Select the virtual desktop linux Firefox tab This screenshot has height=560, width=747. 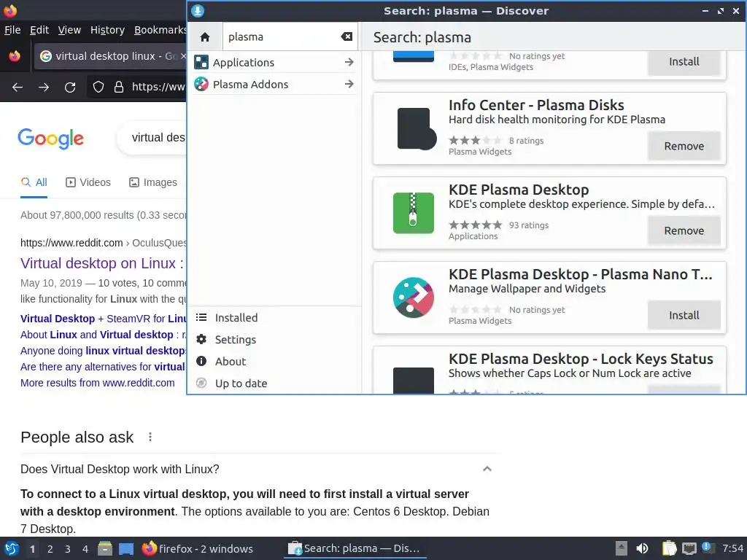coord(110,56)
